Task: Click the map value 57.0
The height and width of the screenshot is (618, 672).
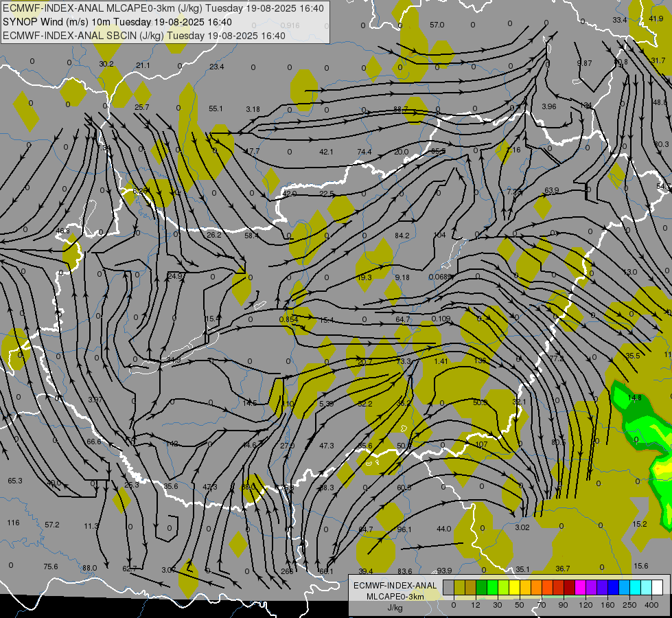Action: point(437,25)
